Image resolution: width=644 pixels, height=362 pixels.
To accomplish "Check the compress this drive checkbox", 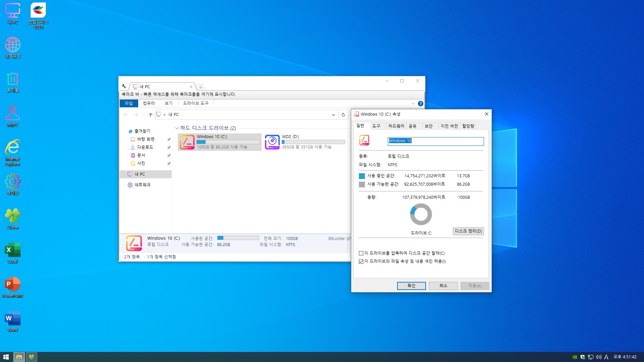I will pyautogui.click(x=361, y=253).
